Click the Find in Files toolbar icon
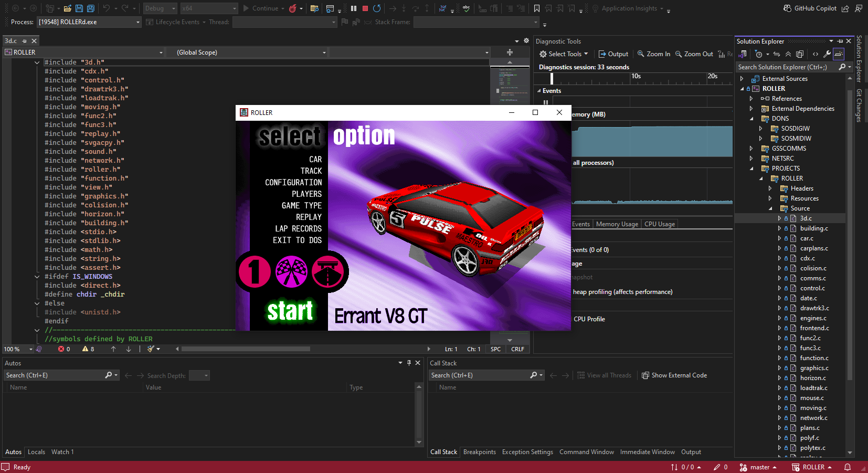The width and height of the screenshot is (868, 473). (x=314, y=8)
